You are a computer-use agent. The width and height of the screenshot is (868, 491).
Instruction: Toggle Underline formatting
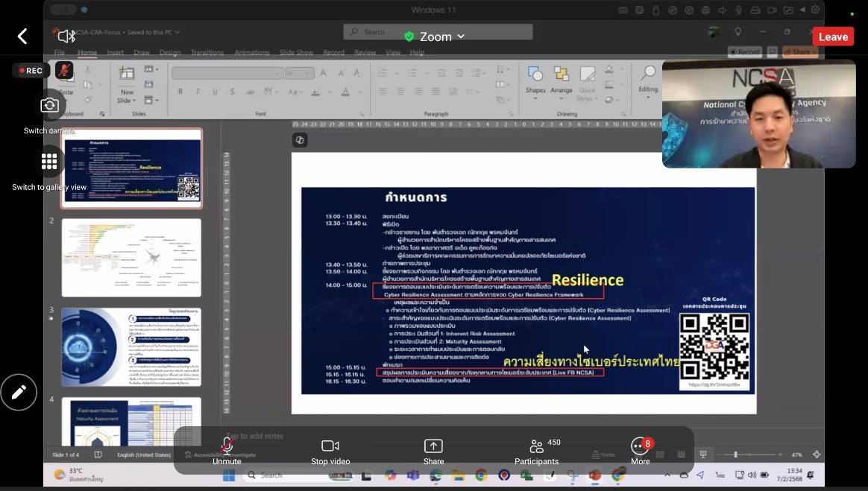215,91
